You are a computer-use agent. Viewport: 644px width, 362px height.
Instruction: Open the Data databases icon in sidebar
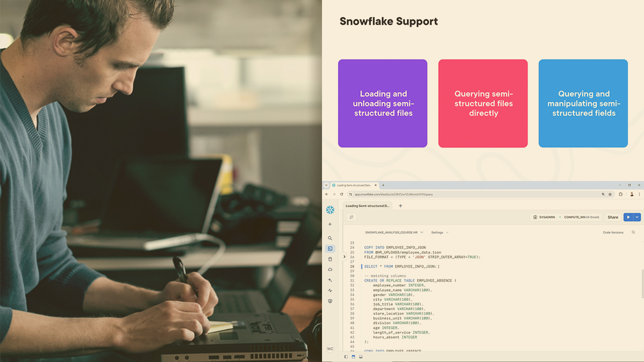330,259
